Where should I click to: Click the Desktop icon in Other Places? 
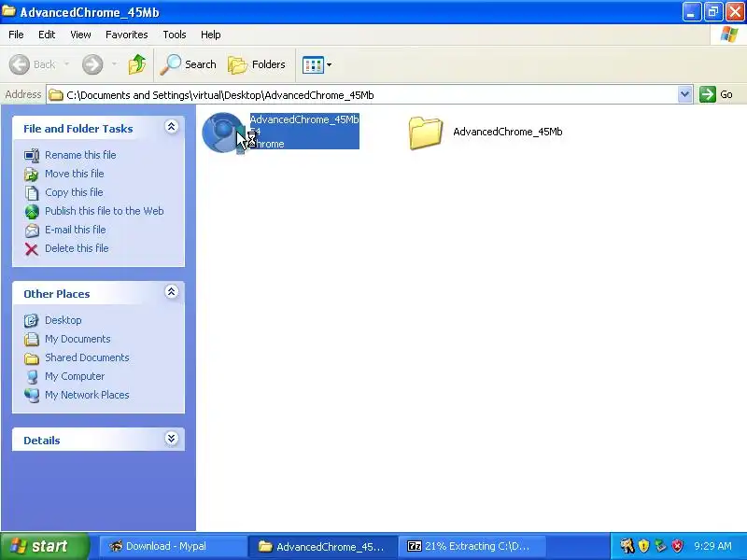click(x=32, y=320)
